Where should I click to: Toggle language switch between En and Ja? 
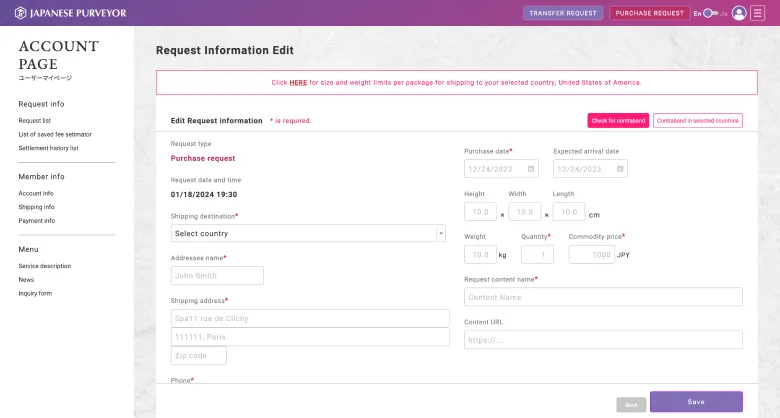click(711, 13)
